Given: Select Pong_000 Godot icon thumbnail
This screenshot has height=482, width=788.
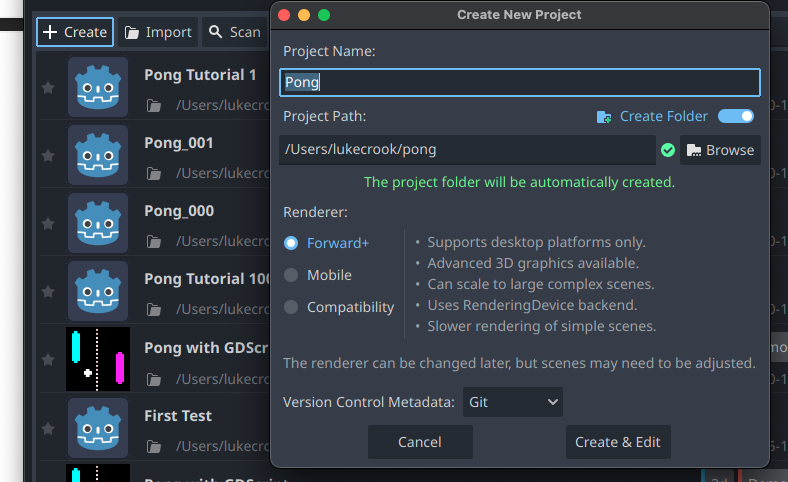Looking at the screenshot, I should point(98,223).
